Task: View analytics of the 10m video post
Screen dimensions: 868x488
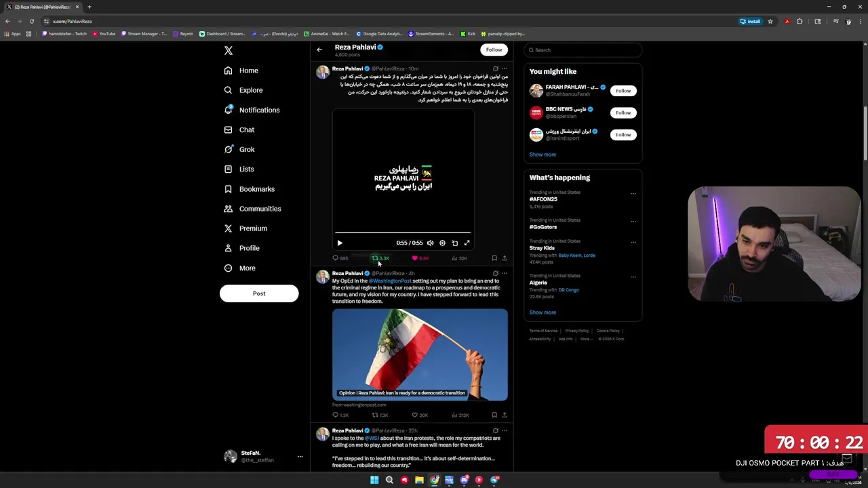Action: (x=460, y=258)
